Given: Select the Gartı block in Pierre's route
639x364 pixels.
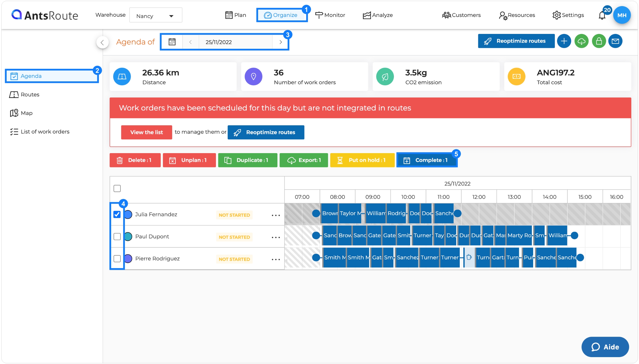Looking at the screenshot, I should [498, 257].
